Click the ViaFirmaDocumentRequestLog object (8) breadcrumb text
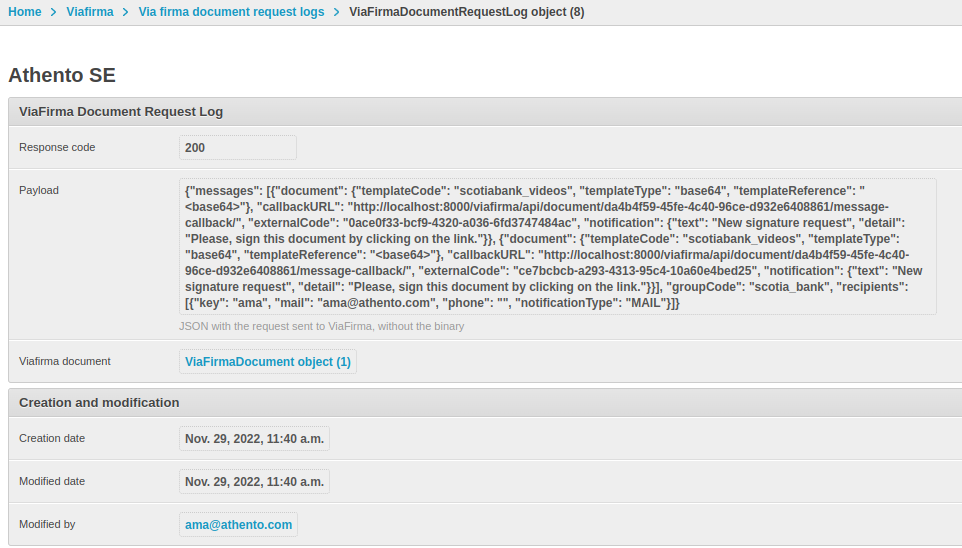 [x=467, y=12]
